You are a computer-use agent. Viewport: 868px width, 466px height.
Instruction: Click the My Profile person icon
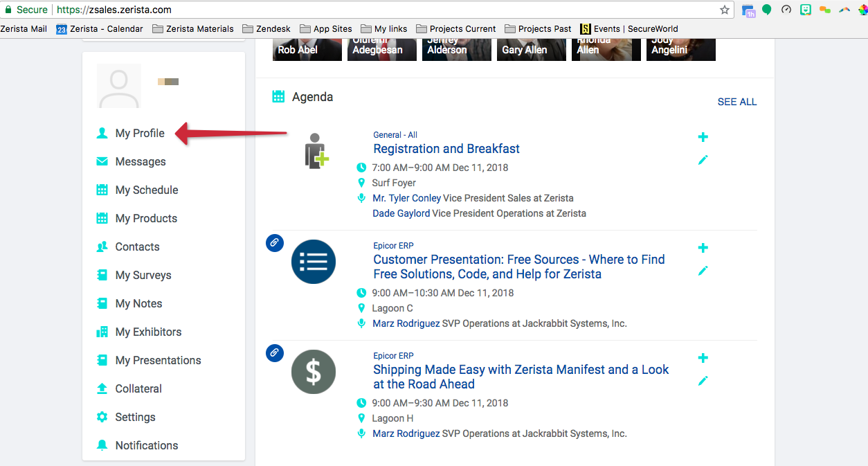coord(102,134)
